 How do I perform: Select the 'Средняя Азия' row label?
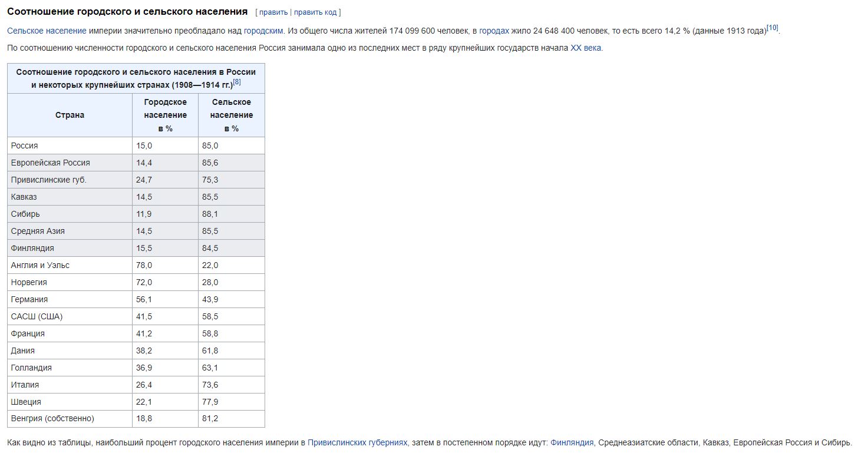tap(38, 231)
